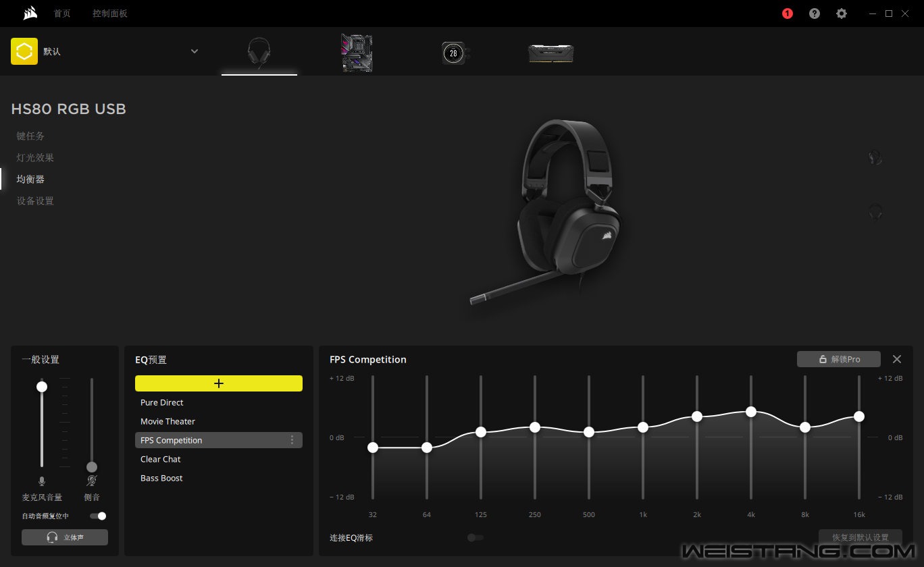924x567 pixels.
Task: Click the Corsair sails logo
Action: point(30,13)
